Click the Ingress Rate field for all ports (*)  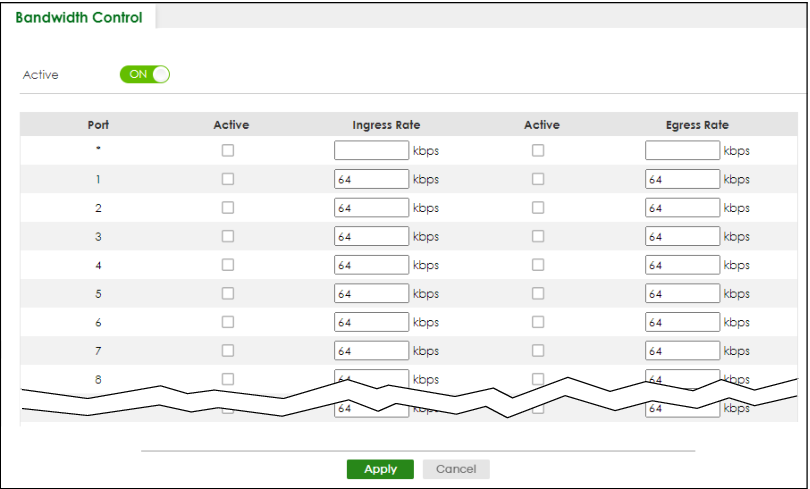[x=371, y=151]
